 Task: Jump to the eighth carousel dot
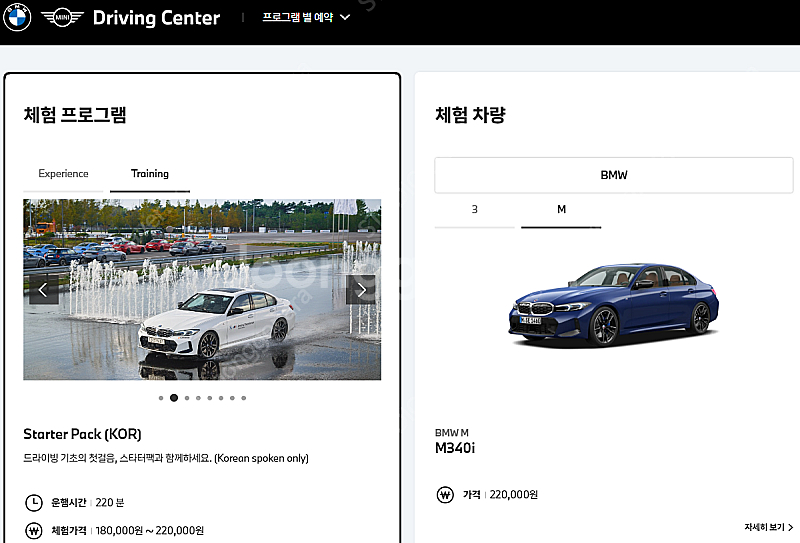[244, 398]
